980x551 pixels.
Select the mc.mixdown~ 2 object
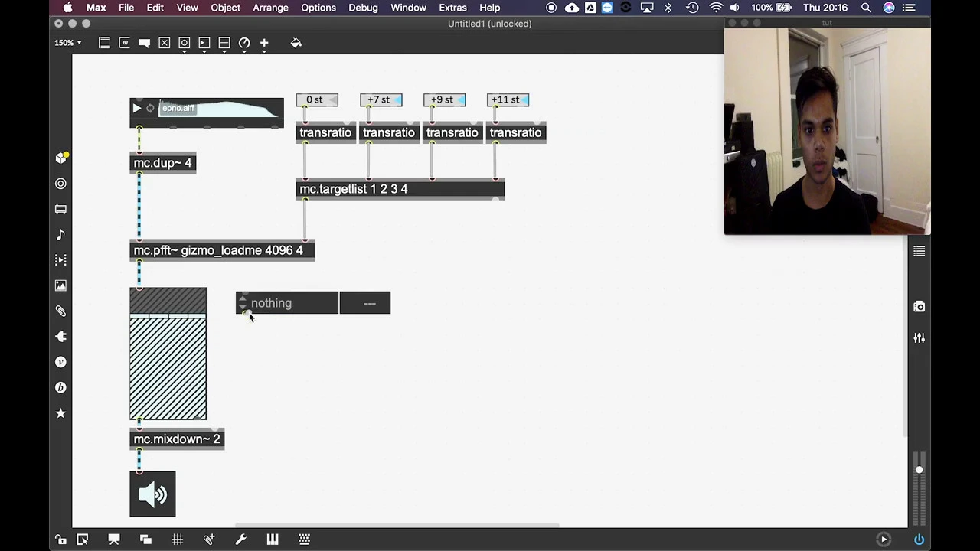coord(177,439)
